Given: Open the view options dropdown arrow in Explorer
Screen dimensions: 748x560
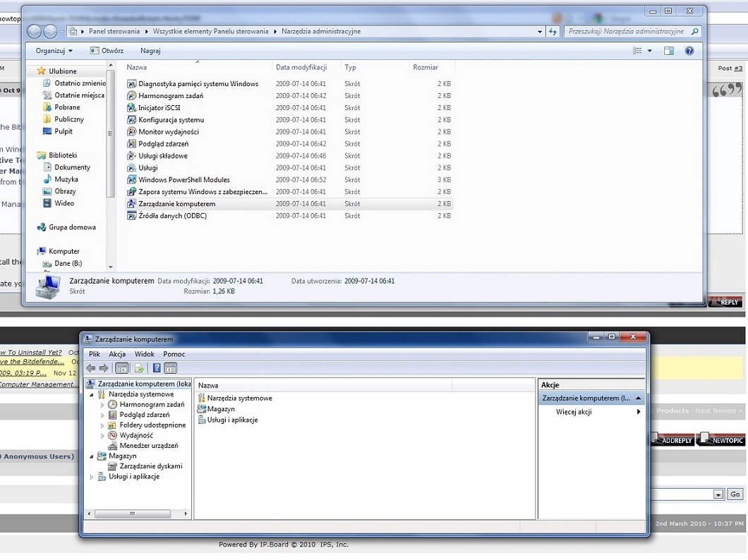Looking at the screenshot, I should [x=649, y=51].
